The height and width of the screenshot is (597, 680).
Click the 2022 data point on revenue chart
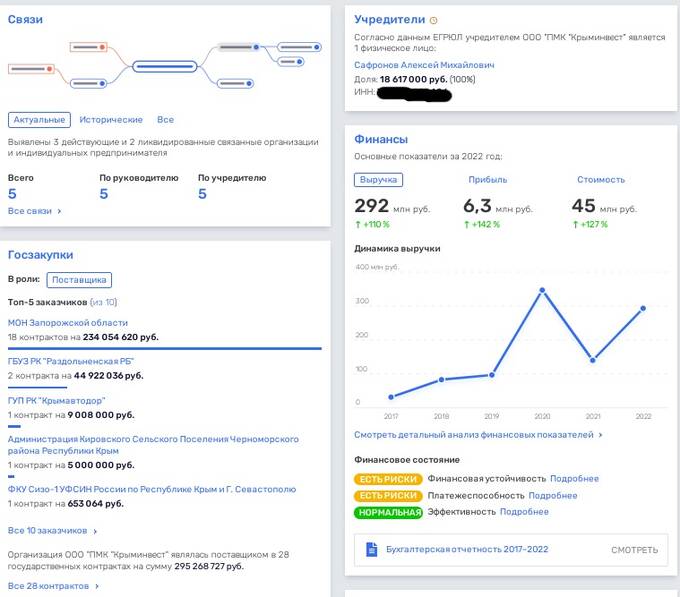point(643,308)
